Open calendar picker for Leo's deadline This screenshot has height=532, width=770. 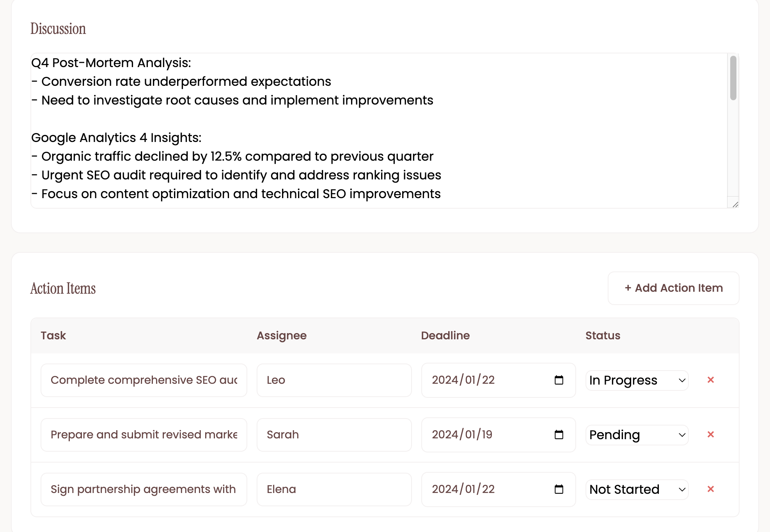(x=559, y=380)
